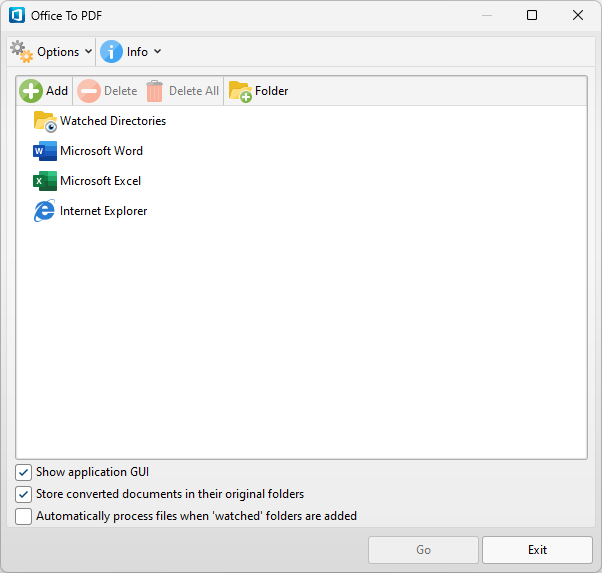Click the Delete All trash can icon

tap(154, 91)
